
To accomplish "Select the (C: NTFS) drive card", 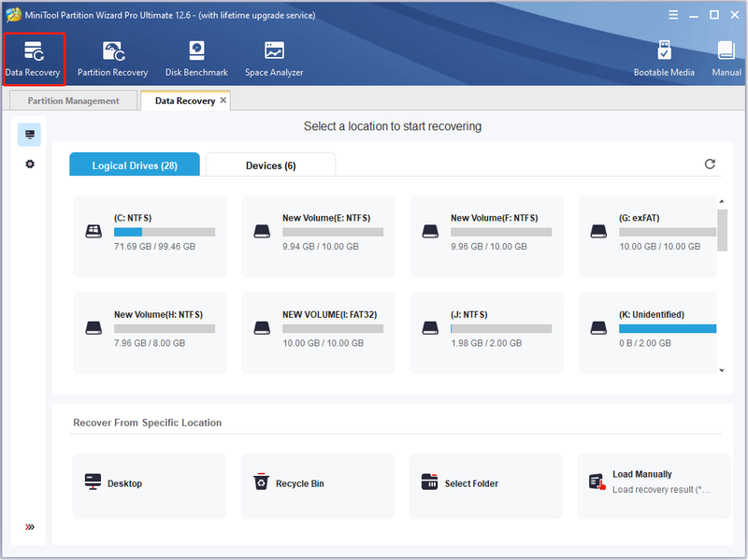I will tap(150, 237).
